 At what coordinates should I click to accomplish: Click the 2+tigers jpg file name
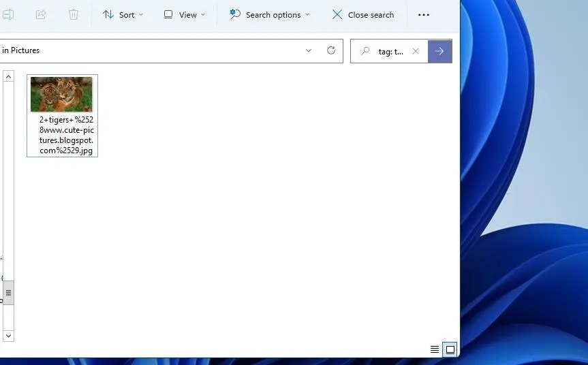pyautogui.click(x=66, y=136)
